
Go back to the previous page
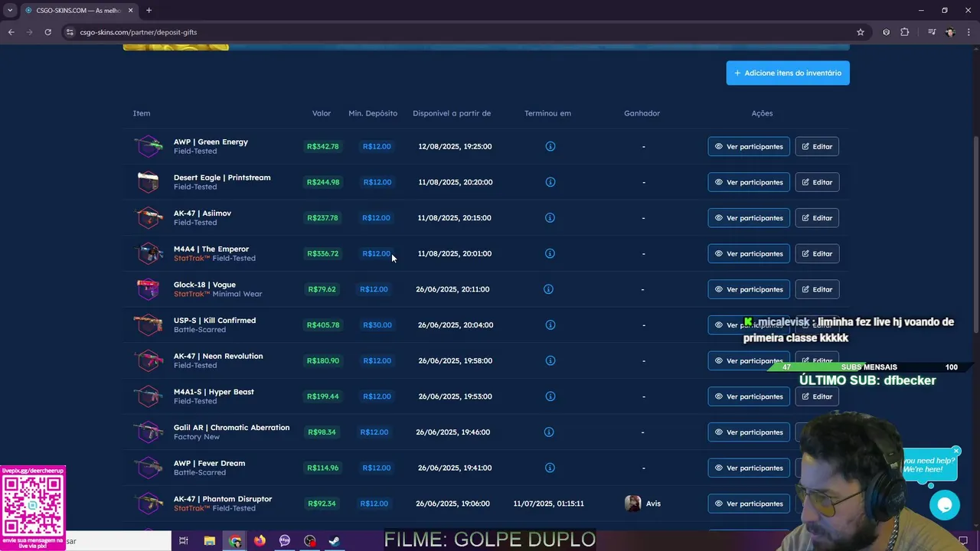11,32
